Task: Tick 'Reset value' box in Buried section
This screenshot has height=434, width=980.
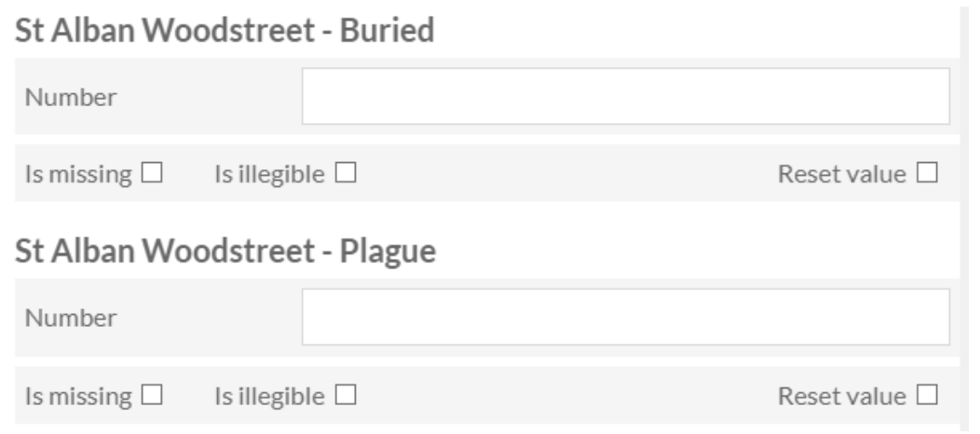Action: (928, 172)
